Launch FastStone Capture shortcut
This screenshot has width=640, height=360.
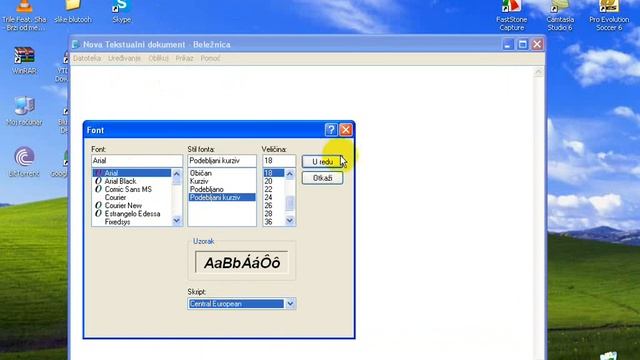pyautogui.click(x=511, y=15)
